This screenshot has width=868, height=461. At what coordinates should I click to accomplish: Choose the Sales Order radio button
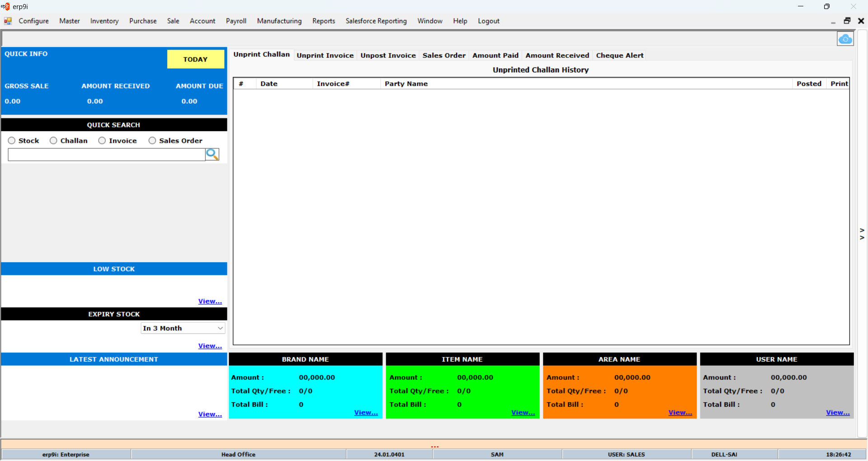tap(152, 141)
